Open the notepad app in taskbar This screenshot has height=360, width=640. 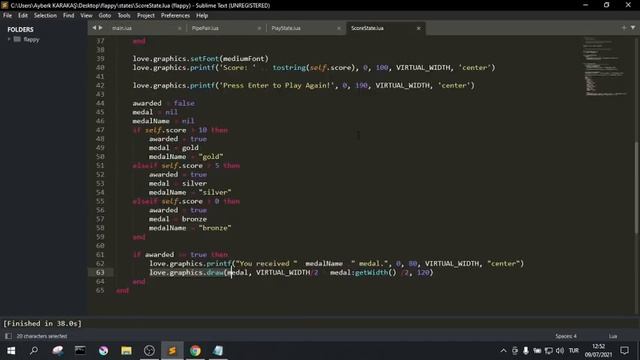[218, 351]
